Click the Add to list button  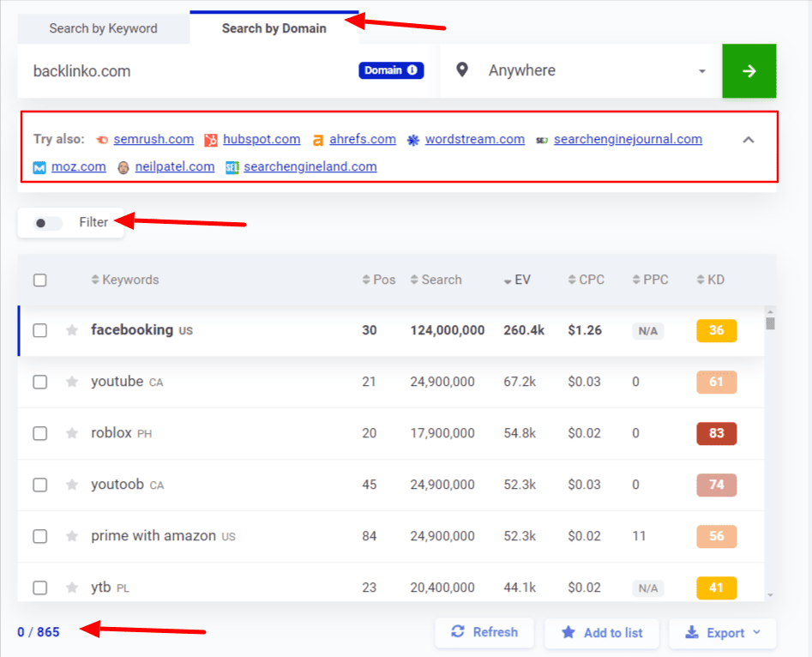pyautogui.click(x=602, y=633)
